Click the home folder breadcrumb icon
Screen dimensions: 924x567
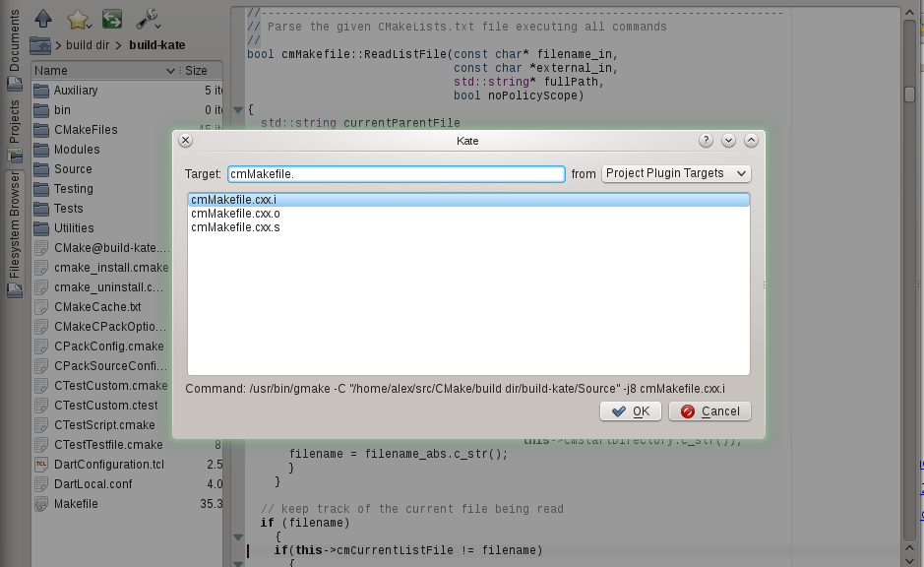point(40,45)
